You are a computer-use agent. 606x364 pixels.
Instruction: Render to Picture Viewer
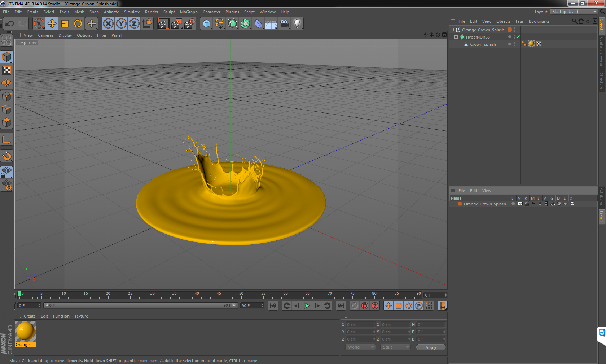click(x=176, y=24)
